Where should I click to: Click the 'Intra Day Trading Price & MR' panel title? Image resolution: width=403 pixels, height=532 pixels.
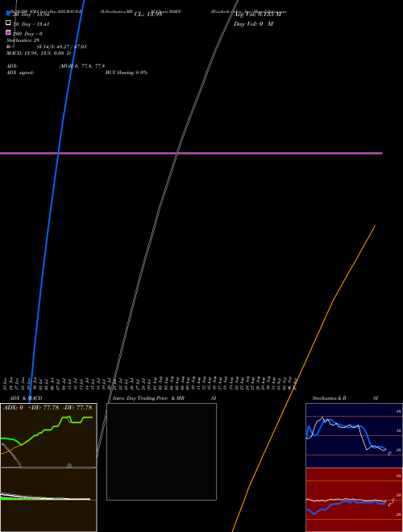pos(148,398)
